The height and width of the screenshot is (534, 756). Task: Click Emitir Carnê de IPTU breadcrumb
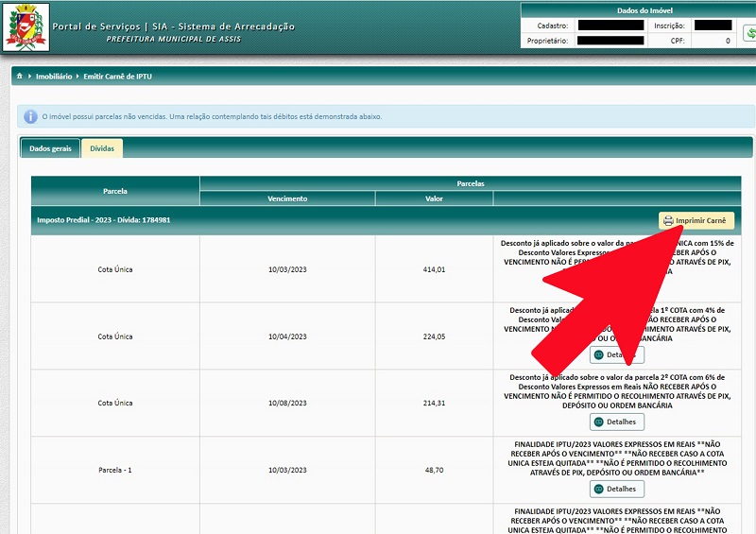point(117,77)
